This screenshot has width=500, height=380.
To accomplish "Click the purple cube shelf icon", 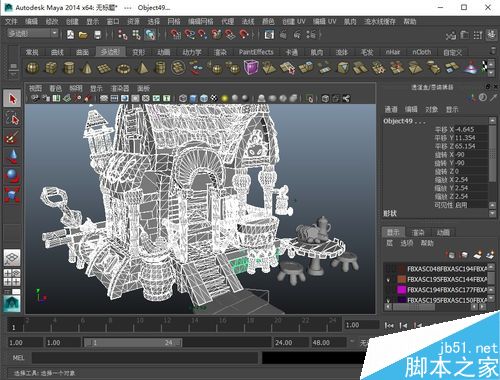I will coord(251,67).
